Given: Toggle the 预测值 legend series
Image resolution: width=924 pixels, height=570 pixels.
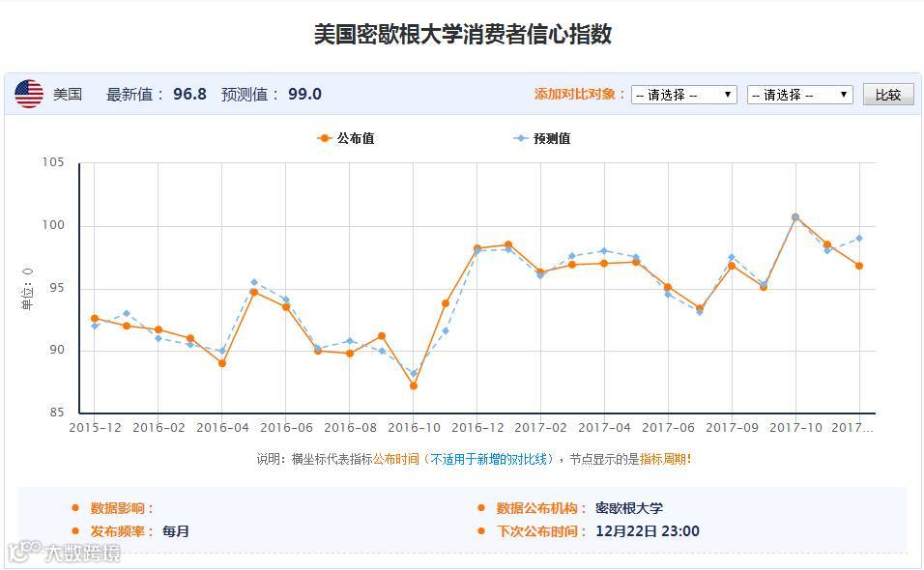Looking at the screenshot, I should pos(542,138).
